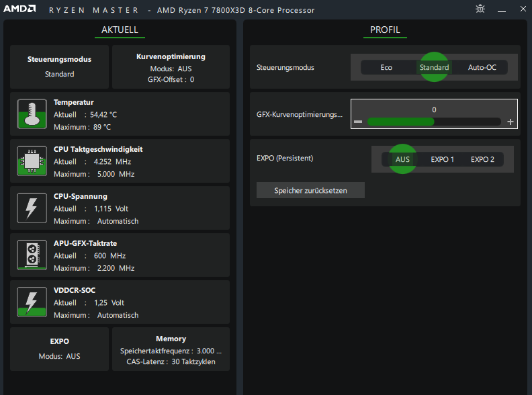Viewport: 532px width, 395px height.
Task: Open the EXPO Modus AUS tile
Action: (59, 349)
